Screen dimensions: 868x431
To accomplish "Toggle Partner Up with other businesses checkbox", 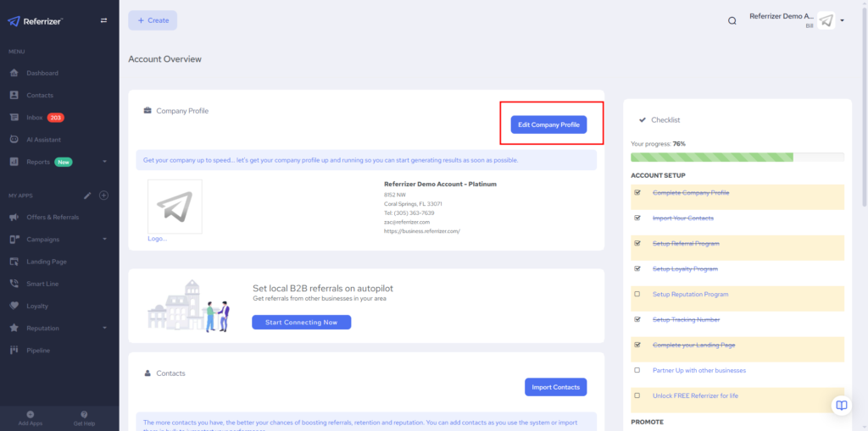I will coord(637,370).
